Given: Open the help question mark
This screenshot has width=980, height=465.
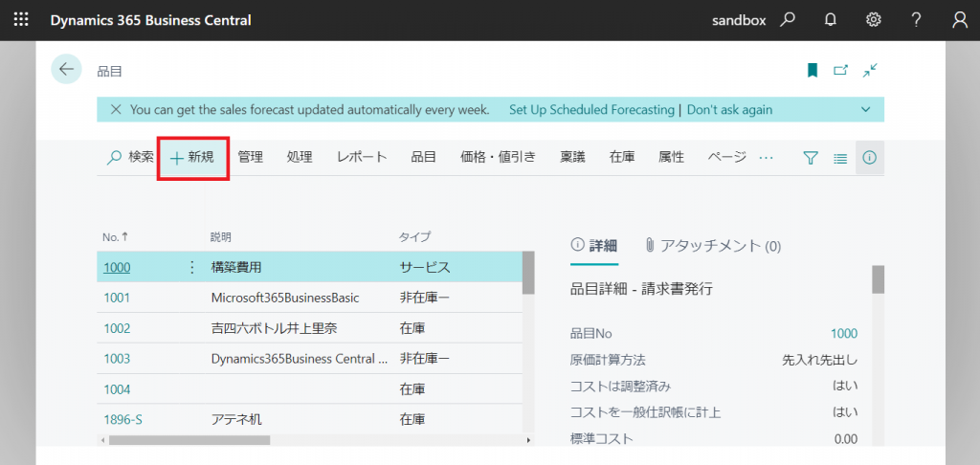Looking at the screenshot, I should 916,20.
